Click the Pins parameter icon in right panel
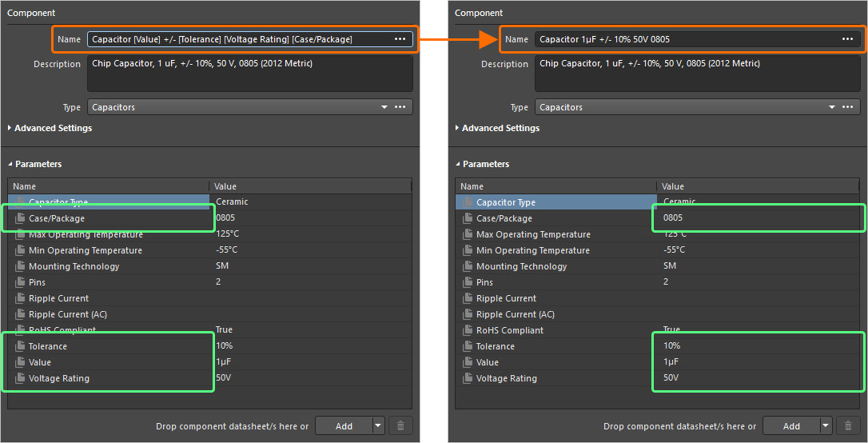The height and width of the screenshot is (443, 868). pos(468,282)
